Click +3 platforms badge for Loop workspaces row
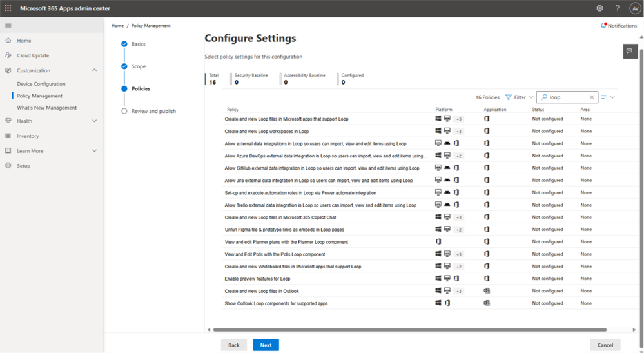This screenshot has height=353, width=644. (x=459, y=132)
